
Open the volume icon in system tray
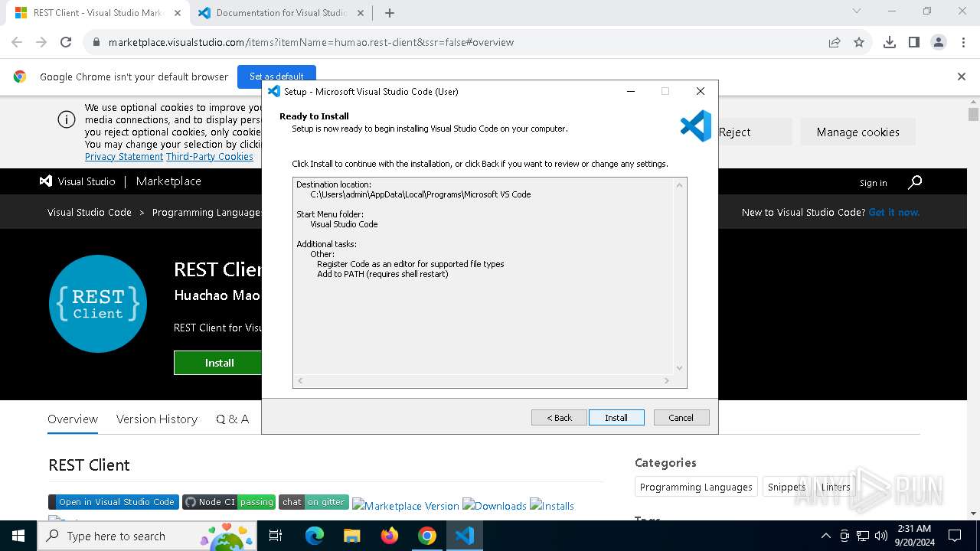tap(881, 536)
